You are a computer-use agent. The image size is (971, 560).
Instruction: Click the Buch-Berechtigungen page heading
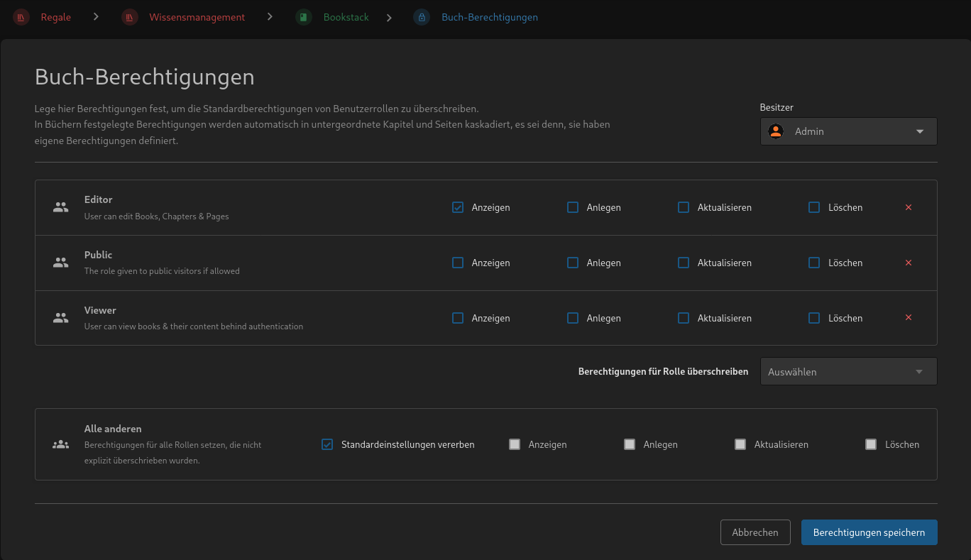(145, 77)
